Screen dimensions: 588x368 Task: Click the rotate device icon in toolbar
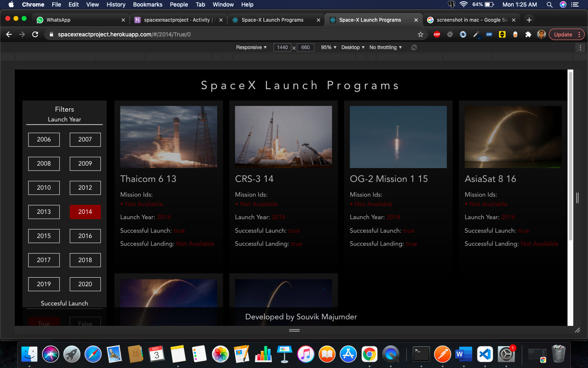tap(414, 47)
